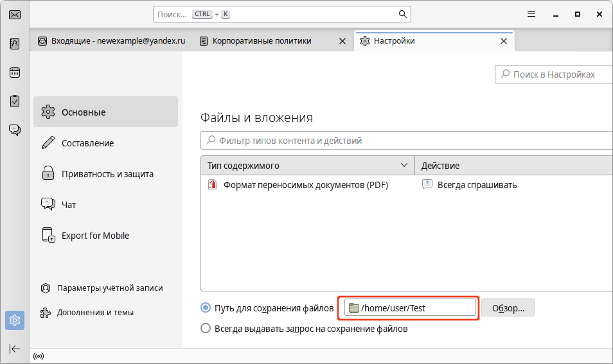Click the /home/user/Test path field
613x364 pixels.
coord(410,308)
